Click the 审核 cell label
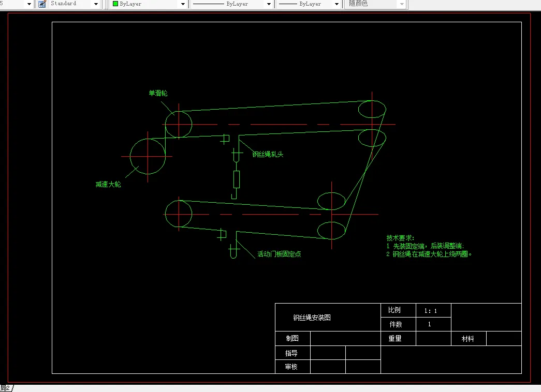 tap(291, 367)
